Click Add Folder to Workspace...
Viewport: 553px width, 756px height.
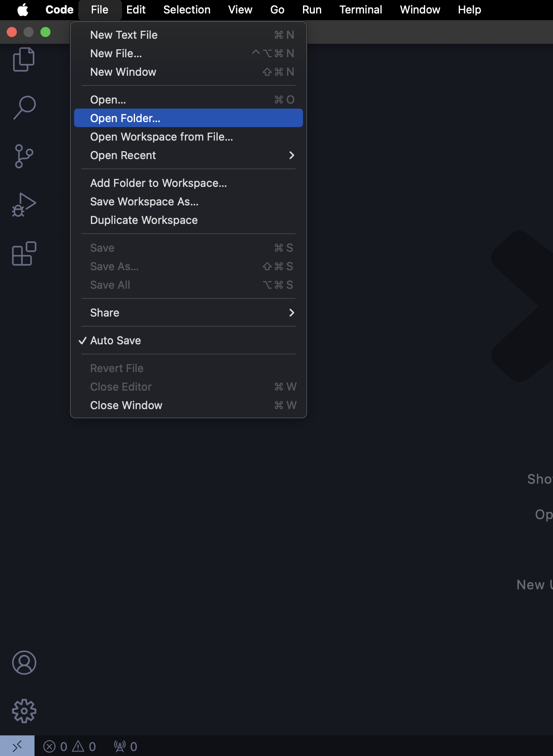click(x=158, y=183)
